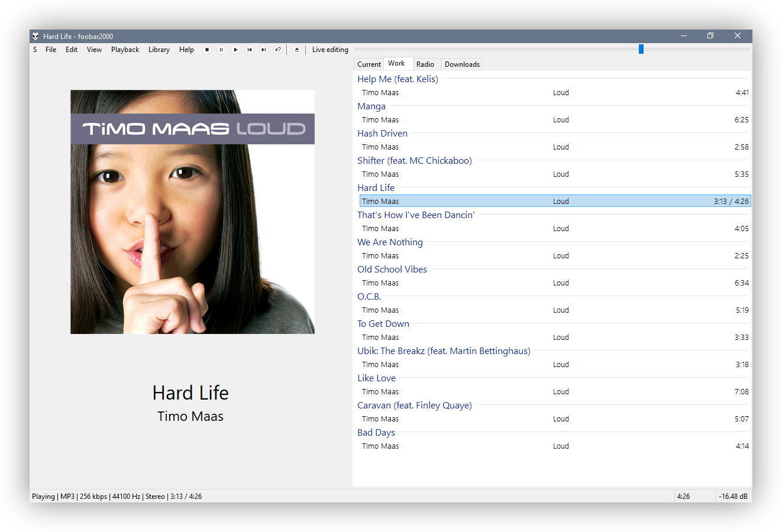Open the File menu

pyautogui.click(x=51, y=50)
